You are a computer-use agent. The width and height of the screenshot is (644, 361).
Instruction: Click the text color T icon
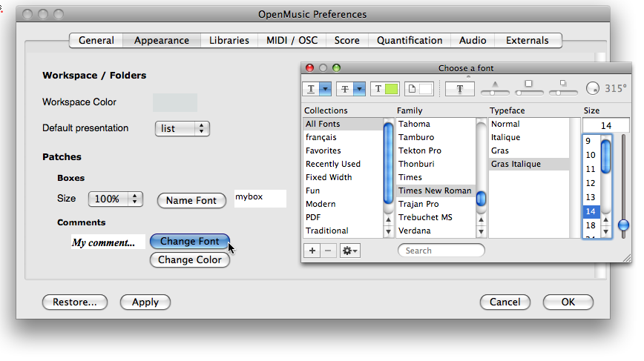(378, 89)
